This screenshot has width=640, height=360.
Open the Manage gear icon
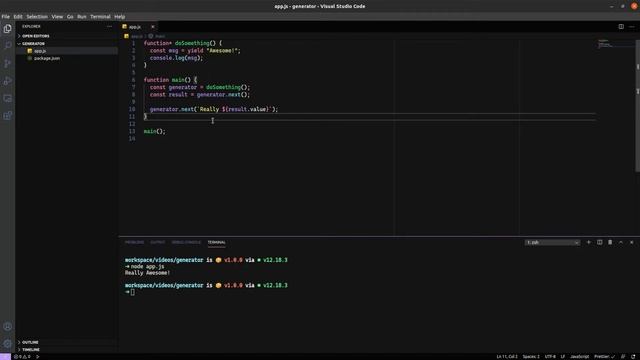(7, 344)
